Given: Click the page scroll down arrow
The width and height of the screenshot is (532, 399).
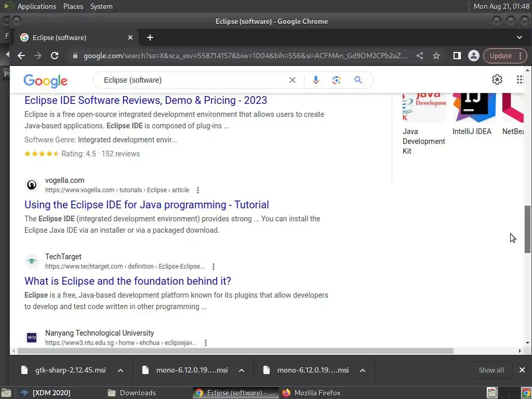Looking at the screenshot, I should pyautogui.click(x=527, y=343).
